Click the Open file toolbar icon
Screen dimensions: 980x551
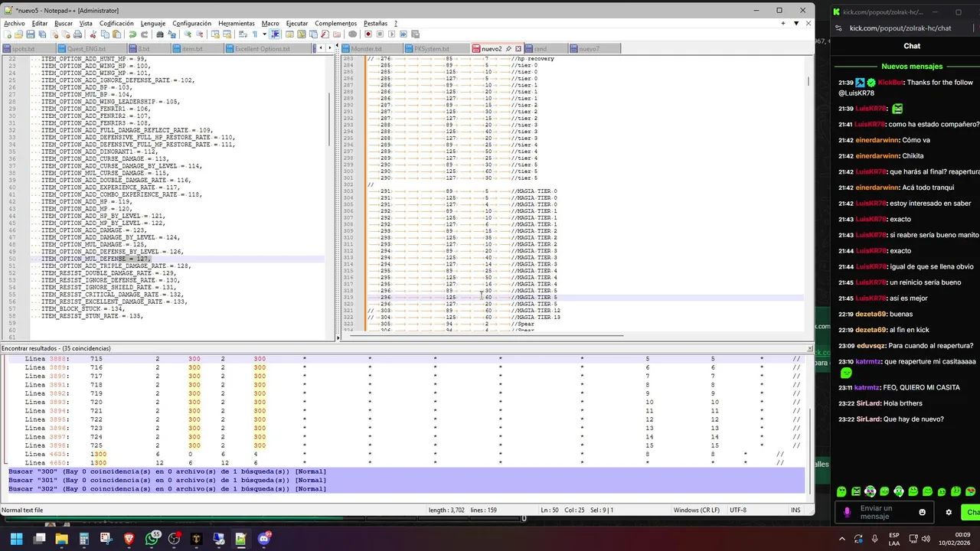[x=18, y=34]
